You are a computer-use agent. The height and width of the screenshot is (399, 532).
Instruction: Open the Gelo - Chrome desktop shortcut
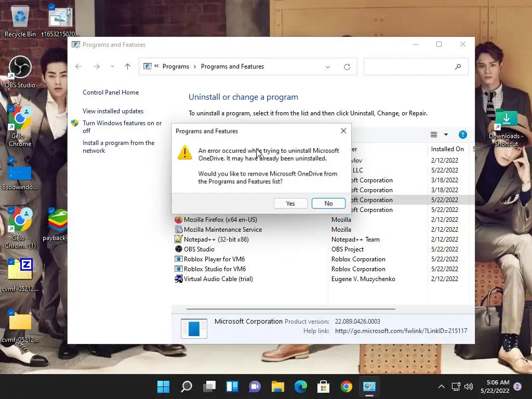point(20,126)
